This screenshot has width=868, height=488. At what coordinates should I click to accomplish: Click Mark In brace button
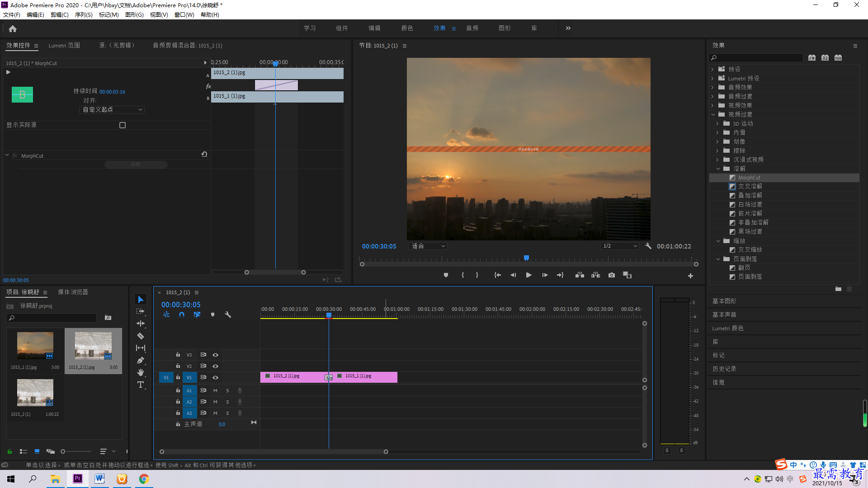click(x=462, y=275)
